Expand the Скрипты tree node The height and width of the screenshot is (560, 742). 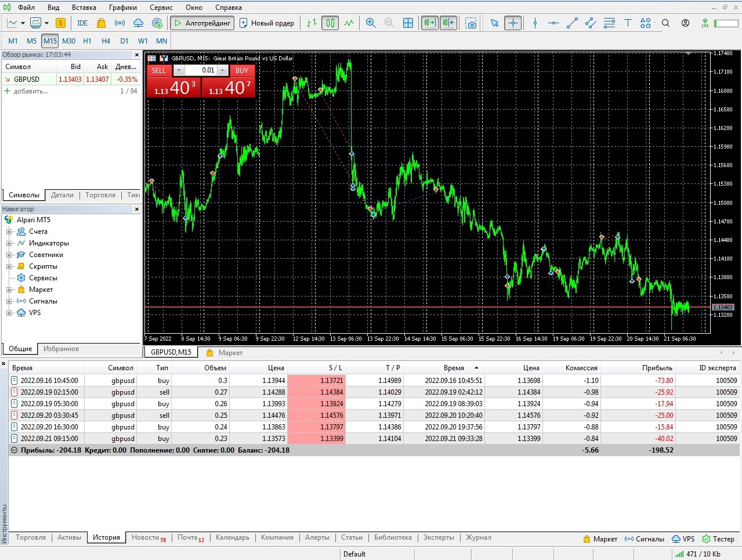(x=9, y=266)
